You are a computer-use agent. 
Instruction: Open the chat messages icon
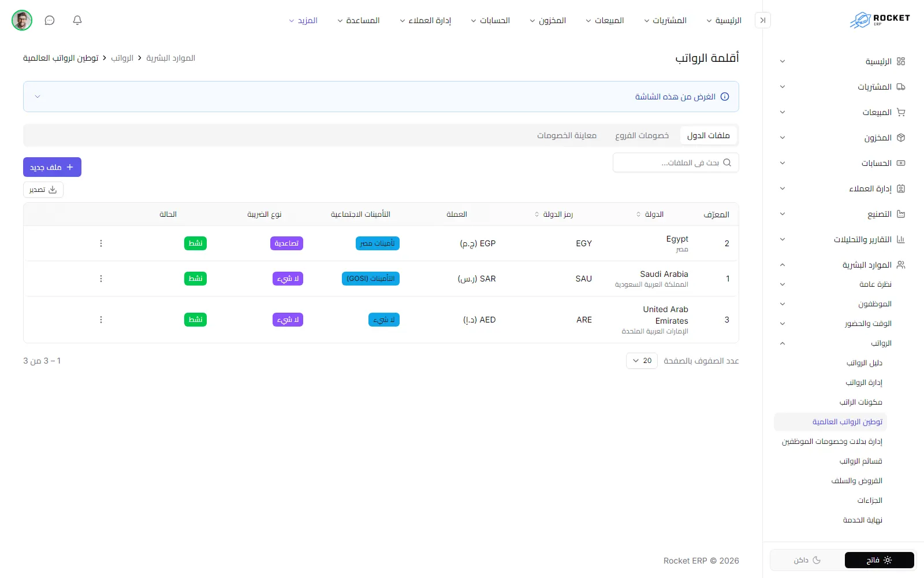50,20
